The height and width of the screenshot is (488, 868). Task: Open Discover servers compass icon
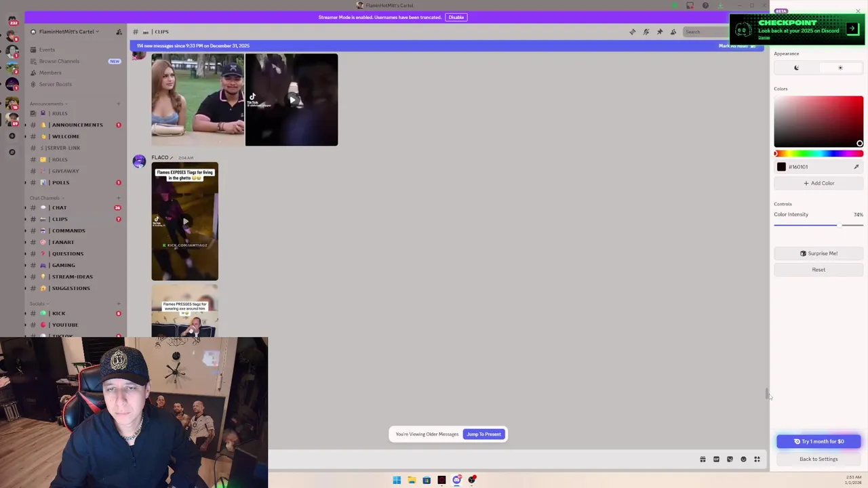click(12, 152)
